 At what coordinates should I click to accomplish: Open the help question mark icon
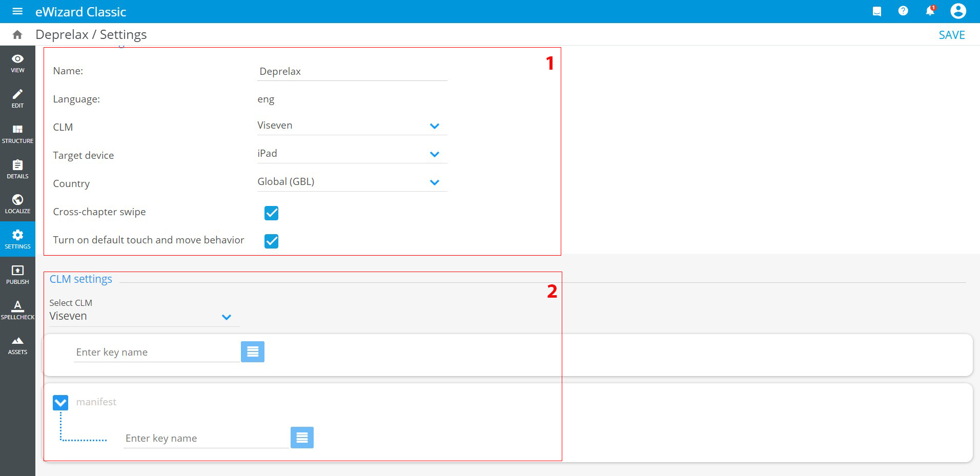click(x=903, y=11)
